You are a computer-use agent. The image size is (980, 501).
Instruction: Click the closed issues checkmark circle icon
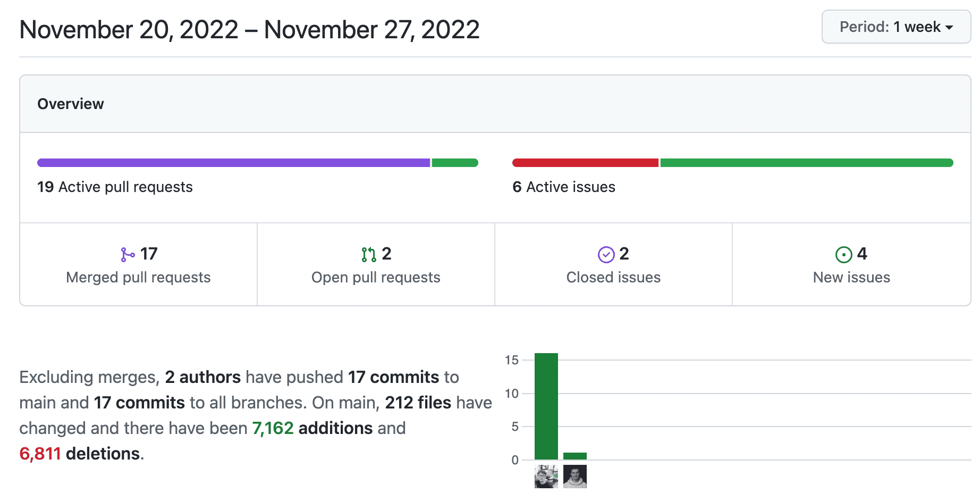tap(606, 255)
